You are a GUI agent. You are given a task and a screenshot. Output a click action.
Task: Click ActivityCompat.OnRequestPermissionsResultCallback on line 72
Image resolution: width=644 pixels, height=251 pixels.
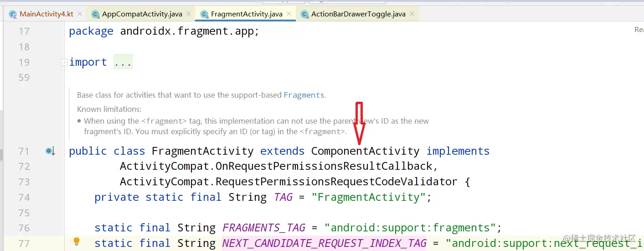[275, 167]
